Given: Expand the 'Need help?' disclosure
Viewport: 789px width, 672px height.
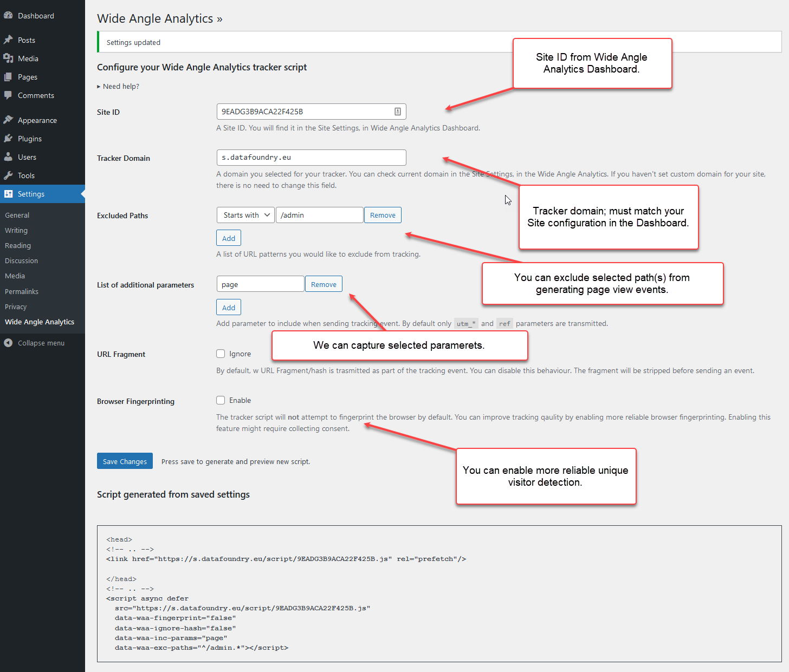Looking at the screenshot, I should [118, 86].
